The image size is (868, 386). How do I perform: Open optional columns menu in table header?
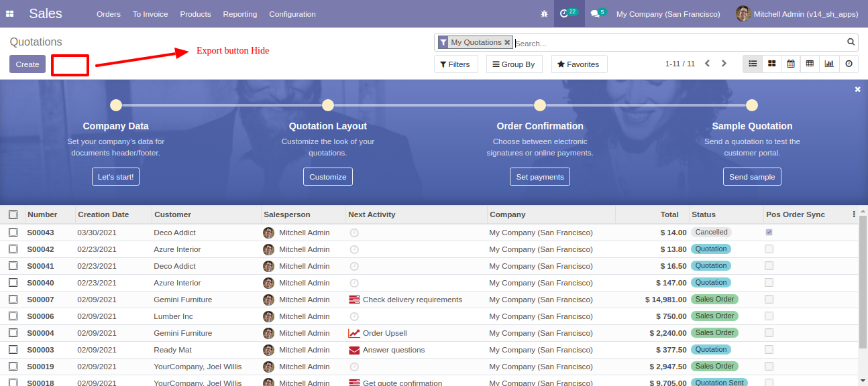point(854,214)
